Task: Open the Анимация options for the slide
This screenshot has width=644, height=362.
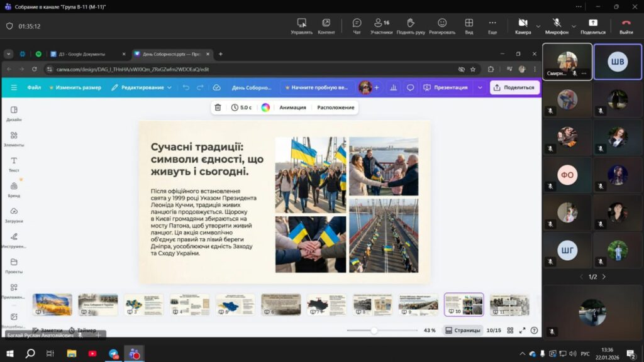Action: (292, 107)
